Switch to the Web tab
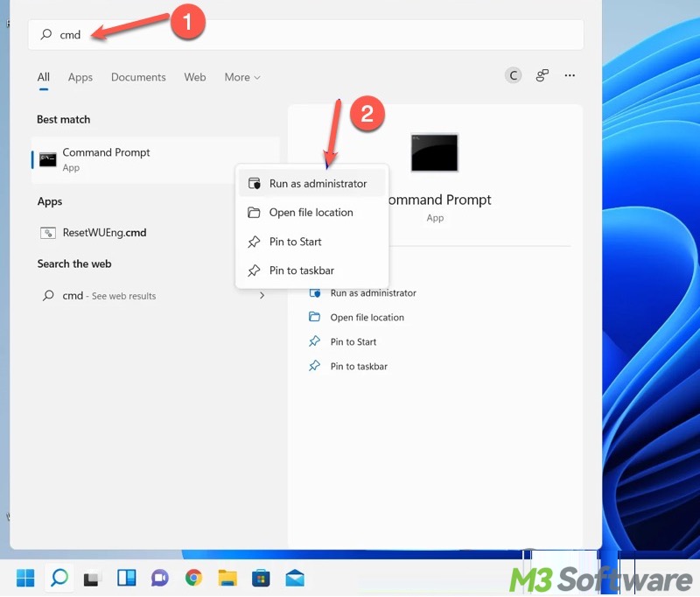 [195, 77]
